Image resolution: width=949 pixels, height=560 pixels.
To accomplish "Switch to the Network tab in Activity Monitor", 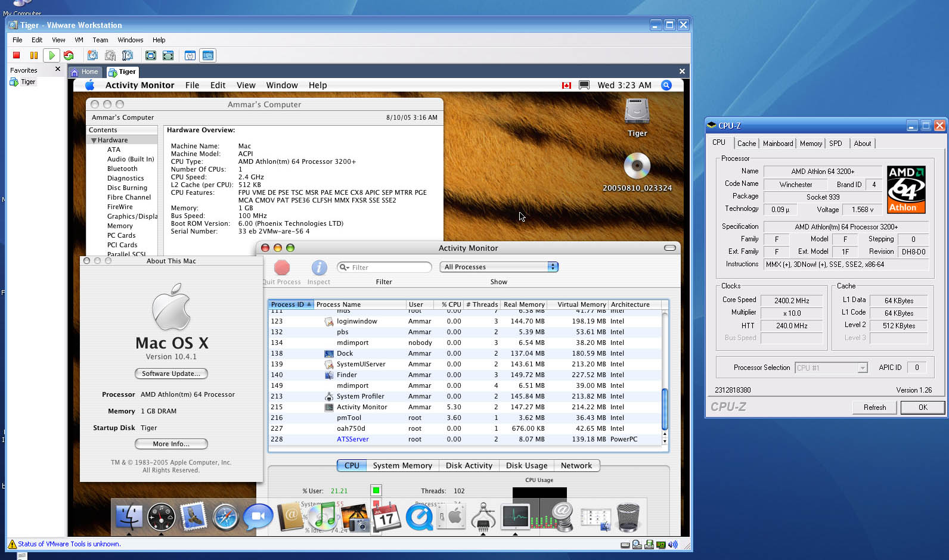I will coord(576,466).
